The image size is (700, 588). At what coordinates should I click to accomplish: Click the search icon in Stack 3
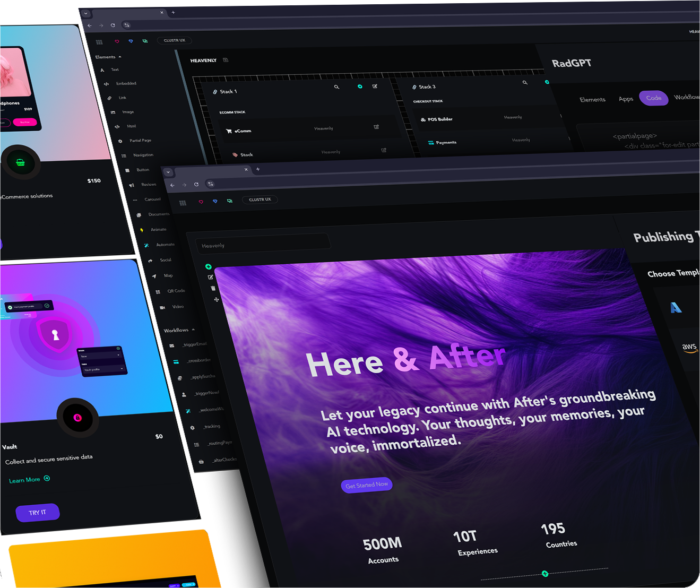point(525,83)
